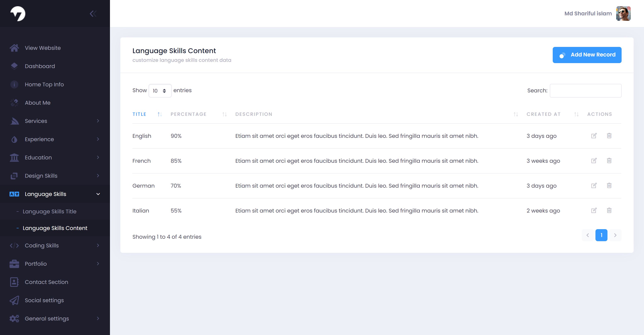
Task: Open View Website menu item
Action: point(55,48)
